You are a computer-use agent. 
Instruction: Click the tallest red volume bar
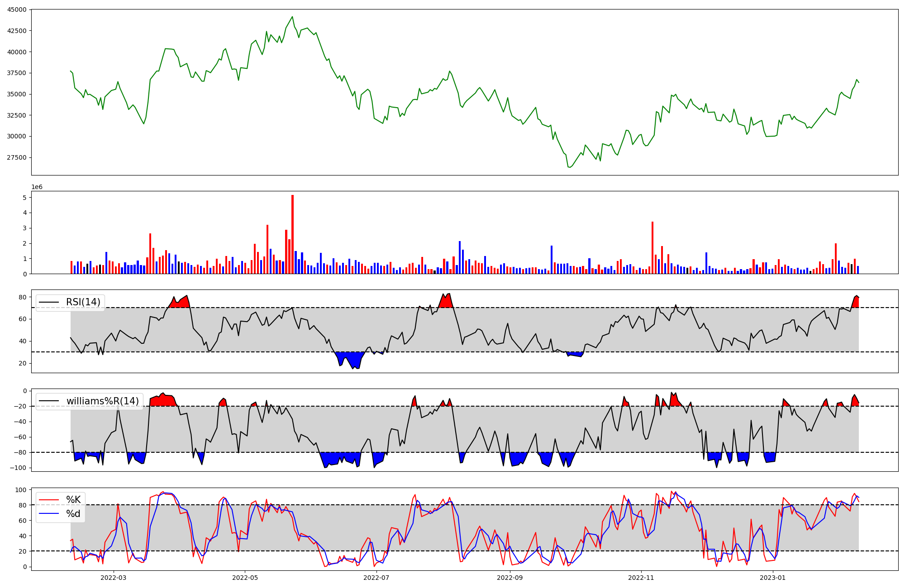click(292, 235)
